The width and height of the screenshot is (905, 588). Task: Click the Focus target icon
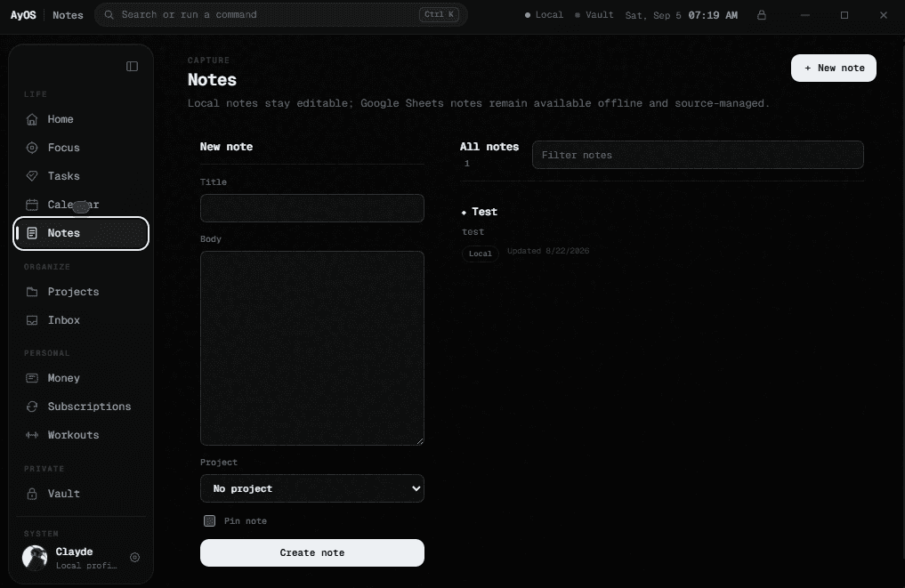(32, 148)
